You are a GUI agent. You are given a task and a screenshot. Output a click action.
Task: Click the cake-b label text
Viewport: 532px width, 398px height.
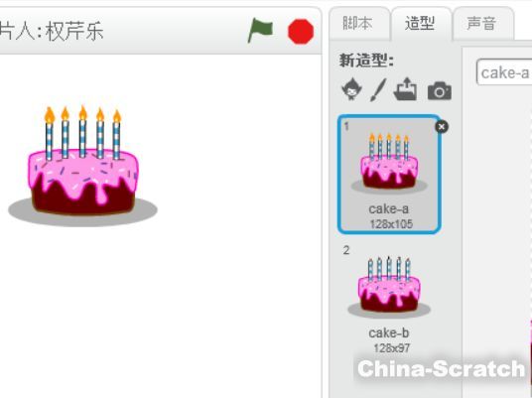click(389, 332)
